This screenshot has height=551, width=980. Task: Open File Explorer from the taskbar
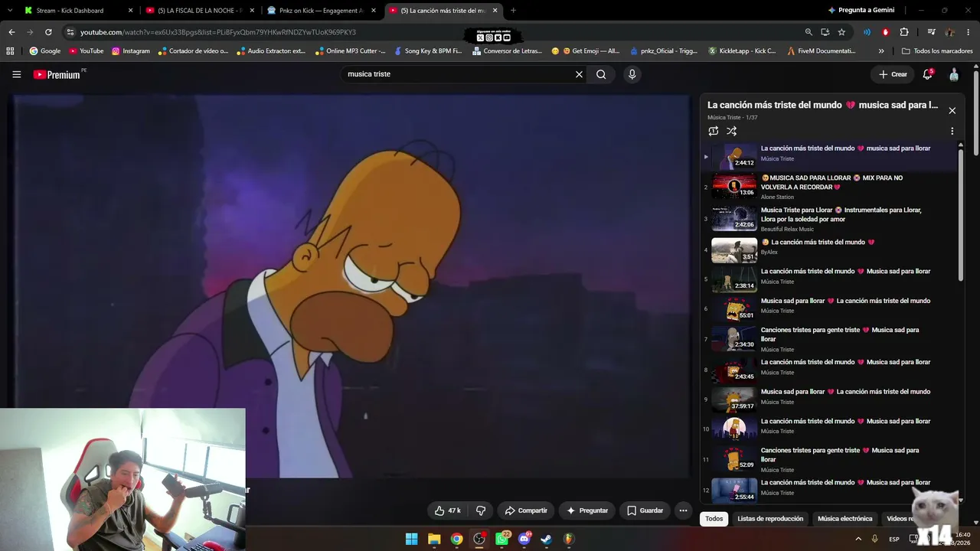point(434,539)
